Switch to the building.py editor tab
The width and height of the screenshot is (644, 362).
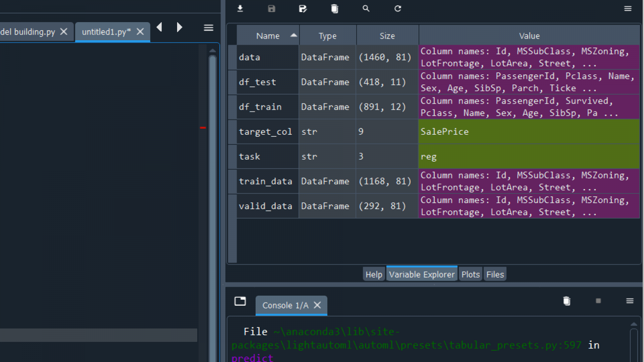[28, 32]
